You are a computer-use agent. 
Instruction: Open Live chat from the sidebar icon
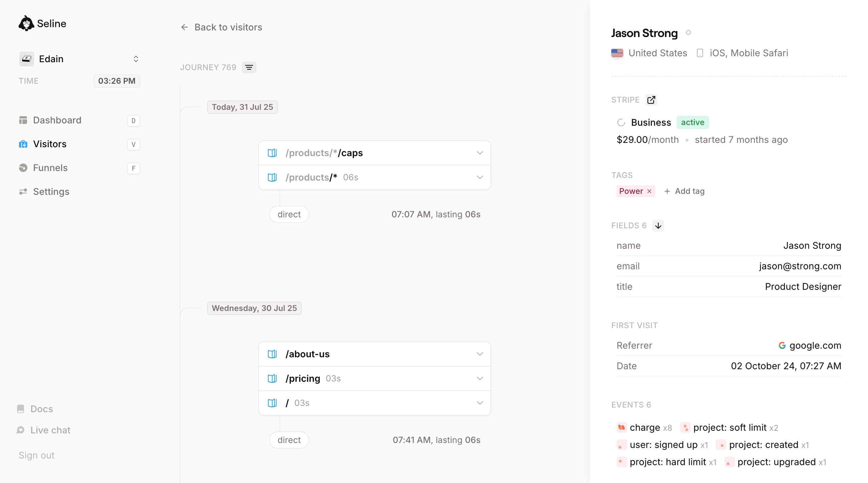point(21,430)
